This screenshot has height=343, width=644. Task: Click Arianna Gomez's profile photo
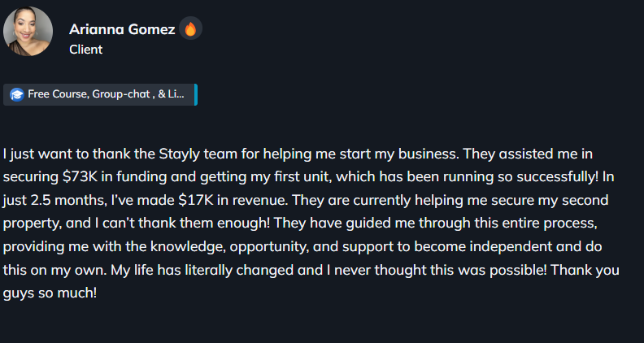click(x=28, y=32)
